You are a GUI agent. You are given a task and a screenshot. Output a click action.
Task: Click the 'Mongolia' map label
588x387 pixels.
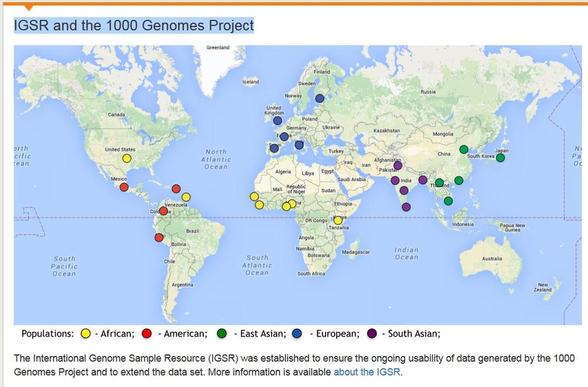443,134
